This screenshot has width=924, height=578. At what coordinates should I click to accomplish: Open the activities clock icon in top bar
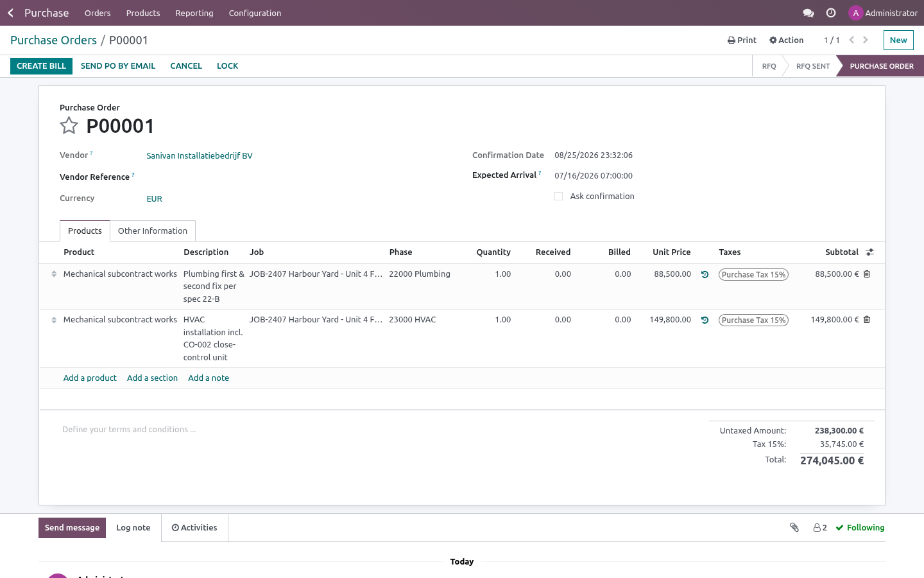pos(831,13)
